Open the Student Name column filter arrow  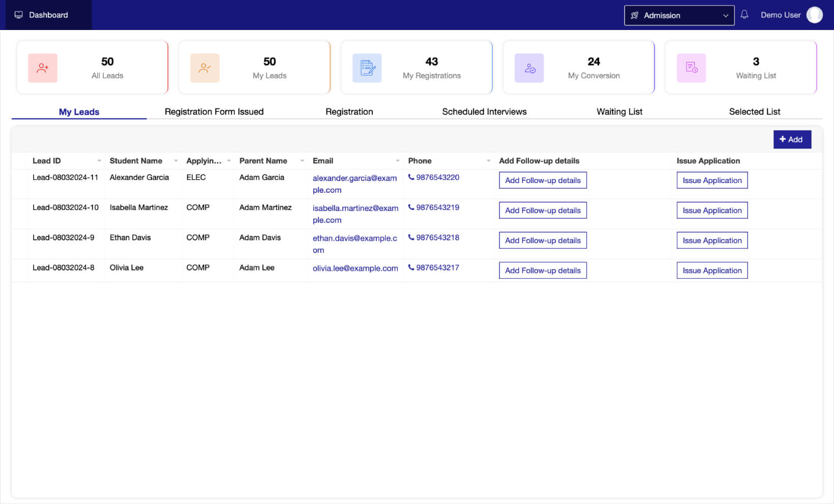pyautogui.click(x=176, y=161)
